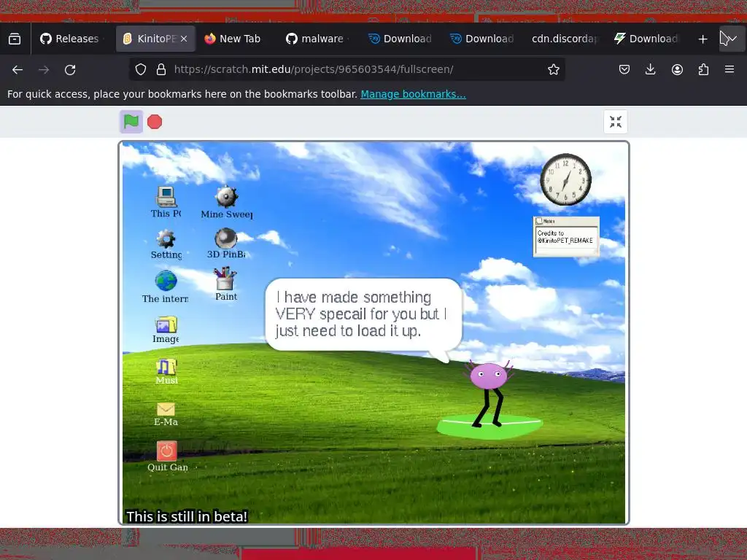This screenshot has height=560, width=747.
Task: Open the This PC desktop icon
Action: pyautogui.click(x=166, y=202)
